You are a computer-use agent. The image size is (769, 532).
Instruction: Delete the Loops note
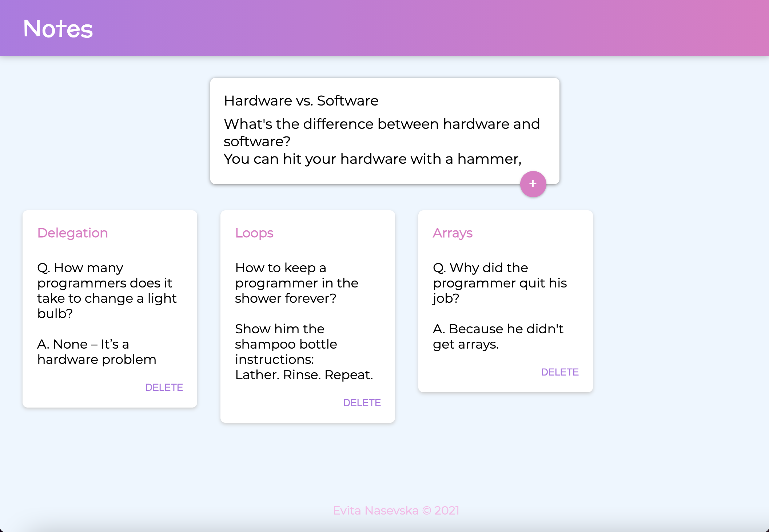tap(362, 403)
